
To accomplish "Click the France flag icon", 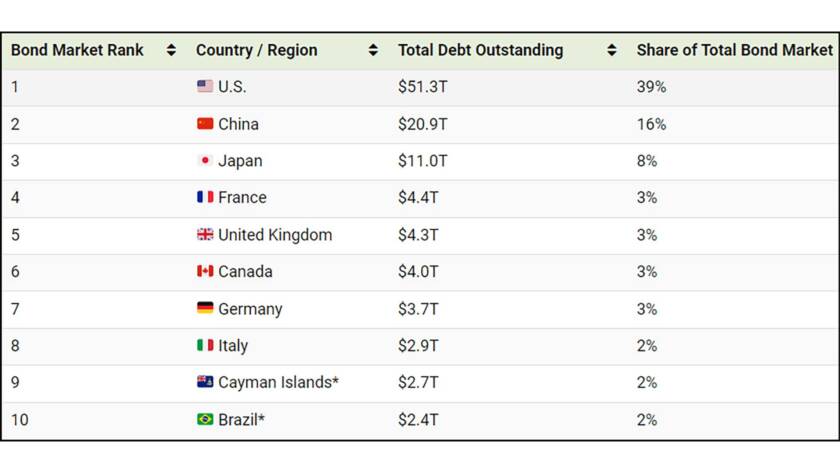I will pyautogui.click(x=205, y=197).
